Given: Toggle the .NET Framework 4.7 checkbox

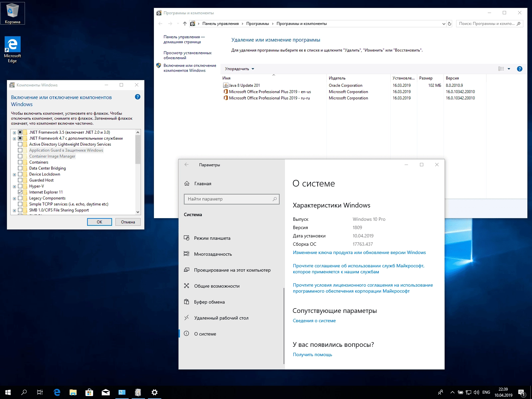Looking at the screenshot, I should coord(20,138).
